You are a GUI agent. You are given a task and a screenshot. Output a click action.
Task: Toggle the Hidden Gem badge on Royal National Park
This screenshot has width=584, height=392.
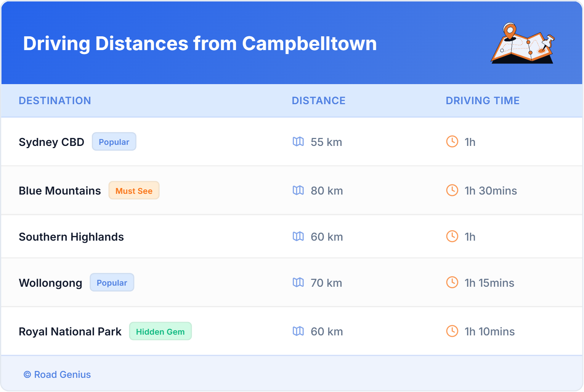pyautogui.click(x=160, y=331)
